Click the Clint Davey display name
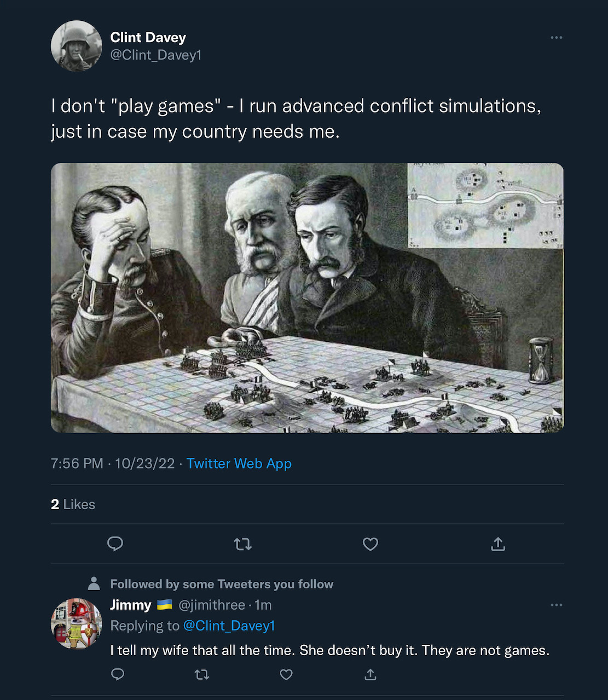This screenshot has width=608, height=700. tap(148, 37)
